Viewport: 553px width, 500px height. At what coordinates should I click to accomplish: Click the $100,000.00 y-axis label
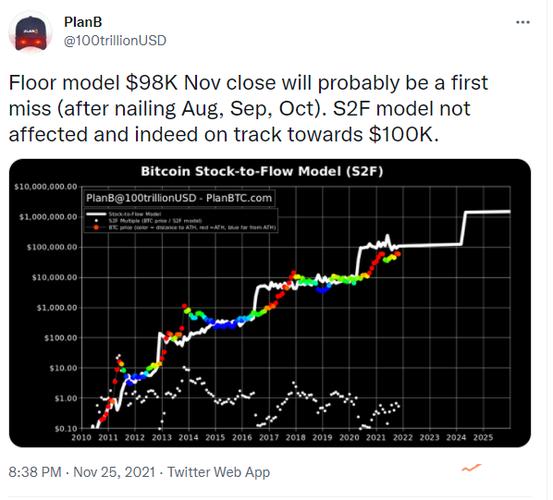pos(52,247)
